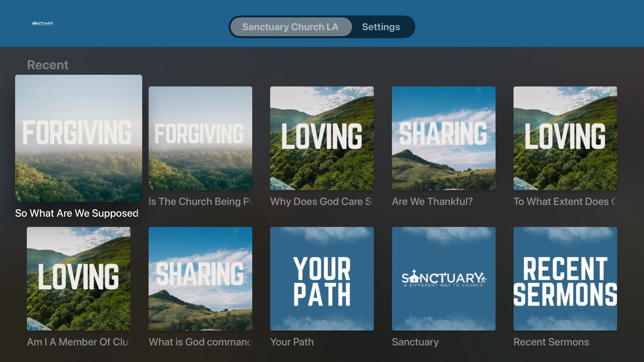Open the Recent Sermons category tile
The width and height of the screenshot is (644, 362).
pyautogui.click(x=565, y=279)
